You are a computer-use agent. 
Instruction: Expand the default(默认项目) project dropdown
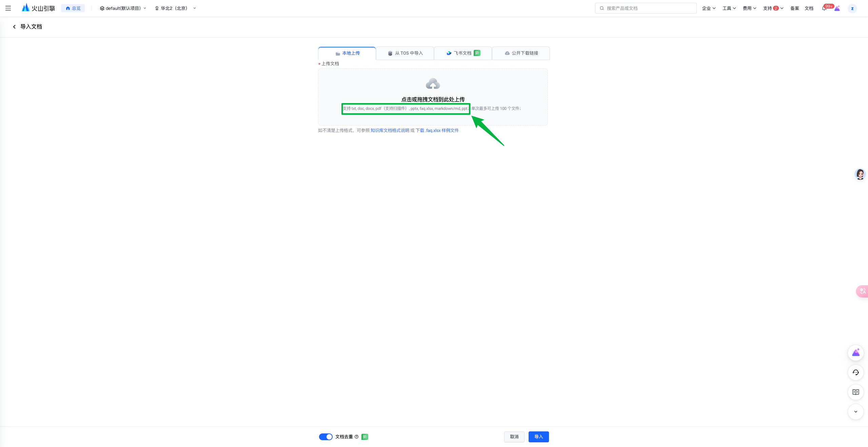click(123, 8)
